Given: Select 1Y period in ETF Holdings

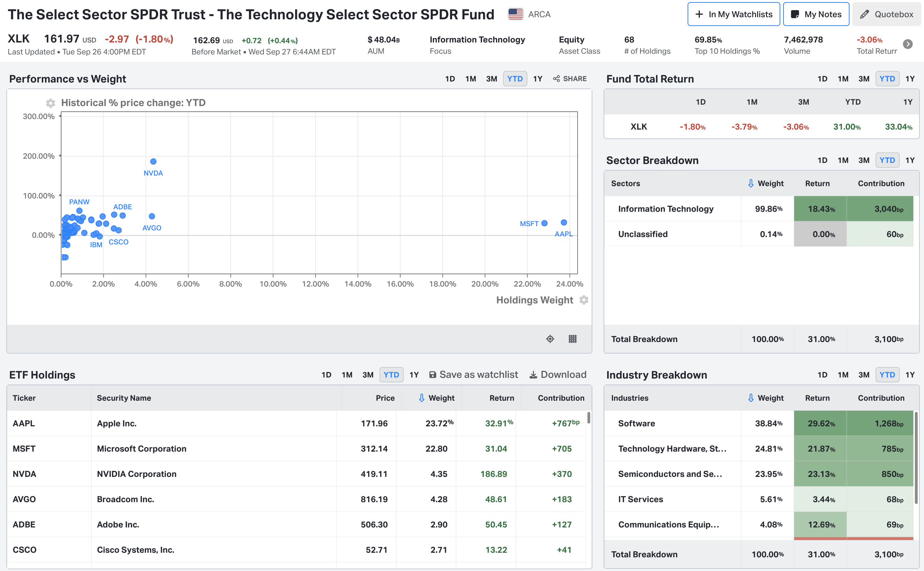Looking at the screenshot, I should 414,375.
